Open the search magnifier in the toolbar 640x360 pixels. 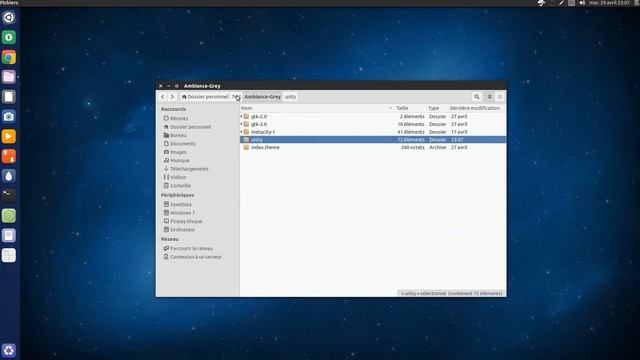coord(477,97)
